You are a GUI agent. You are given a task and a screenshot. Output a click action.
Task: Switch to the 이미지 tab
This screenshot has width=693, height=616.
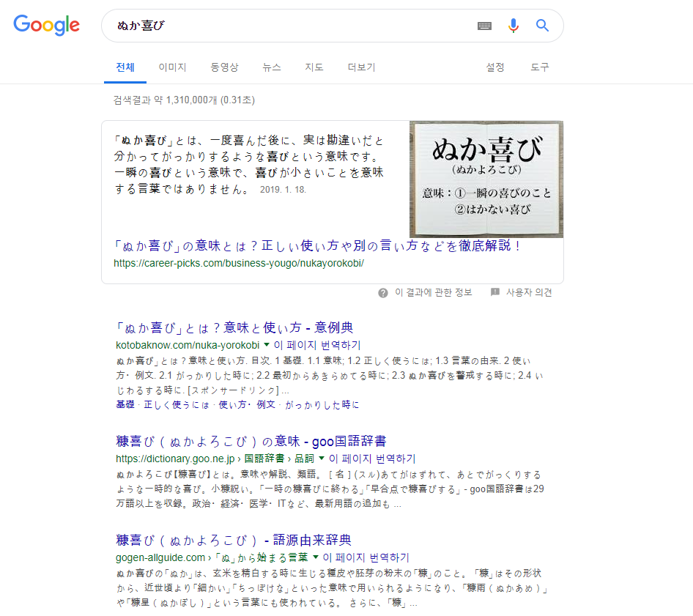coord(172,67)
